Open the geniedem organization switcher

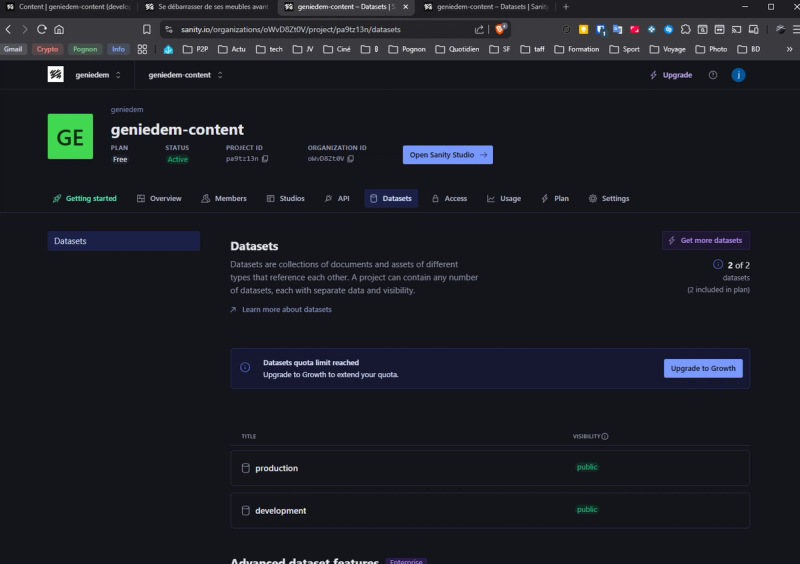pos(98,75)
